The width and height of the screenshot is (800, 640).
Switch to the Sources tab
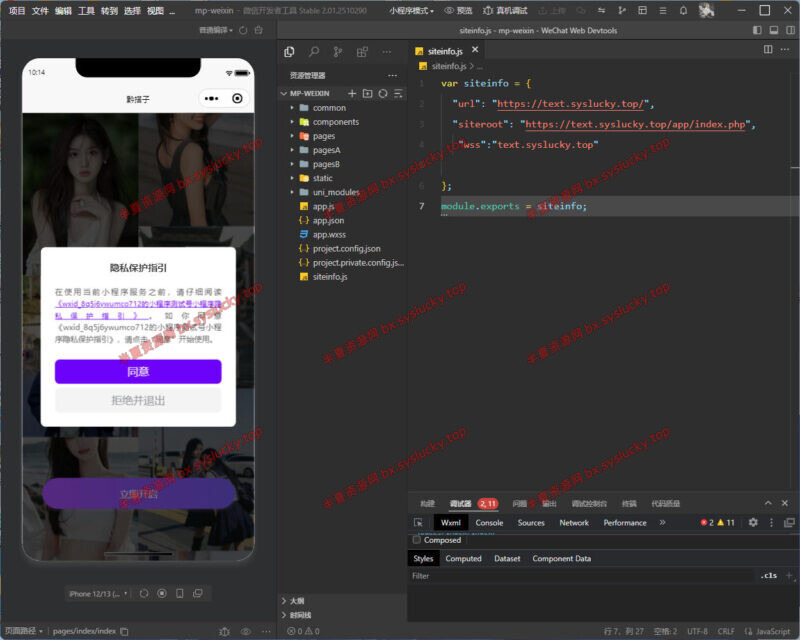[531, 523]
